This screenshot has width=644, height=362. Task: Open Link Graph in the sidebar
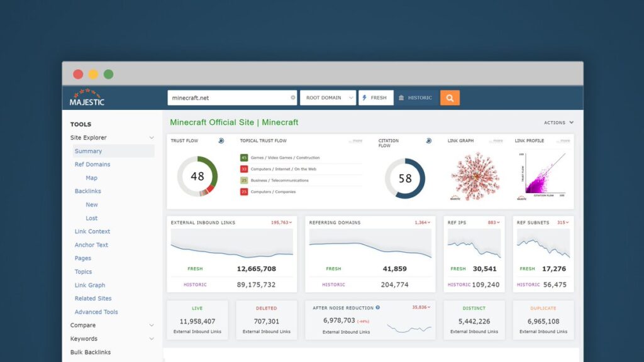89,285
